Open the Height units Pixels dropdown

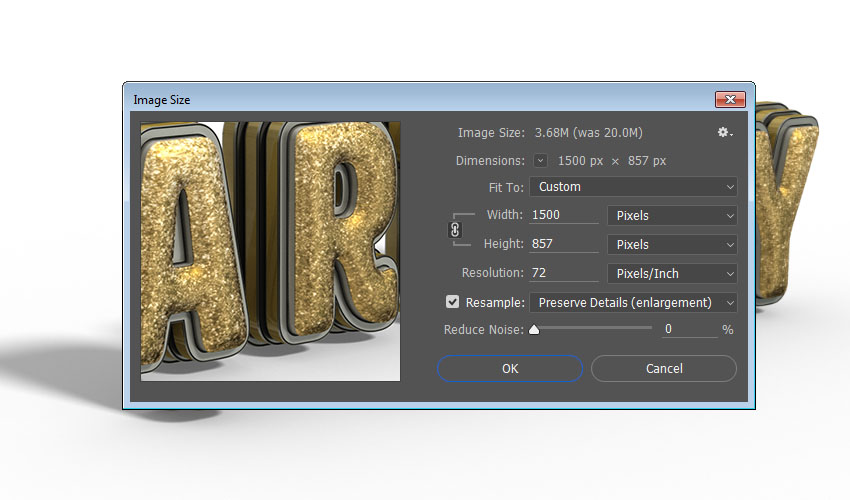[672, 244]
